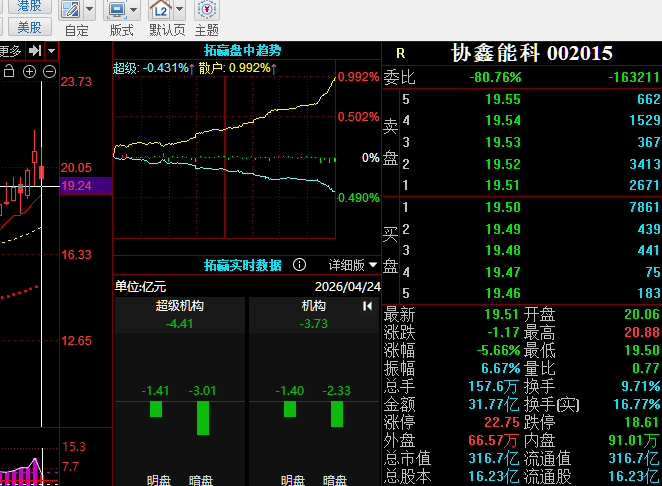Viewport: 662px width, 486px height.
Task: Zoom in the K-line chart
Action: 29,71
